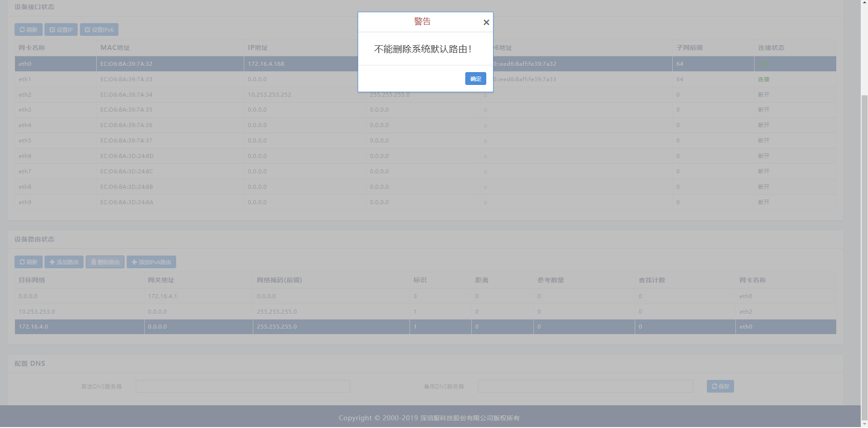The width and height of the screenshot is (868, 428).
Task: Focus the 备用DNS服务器 input field
Action: tap(585, 386)
